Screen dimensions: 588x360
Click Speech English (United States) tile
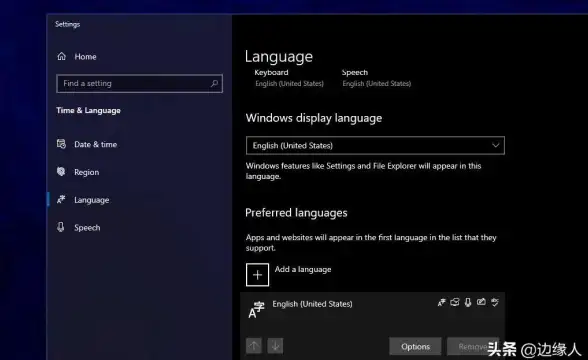pyautogui.click(x=376, y=78)
